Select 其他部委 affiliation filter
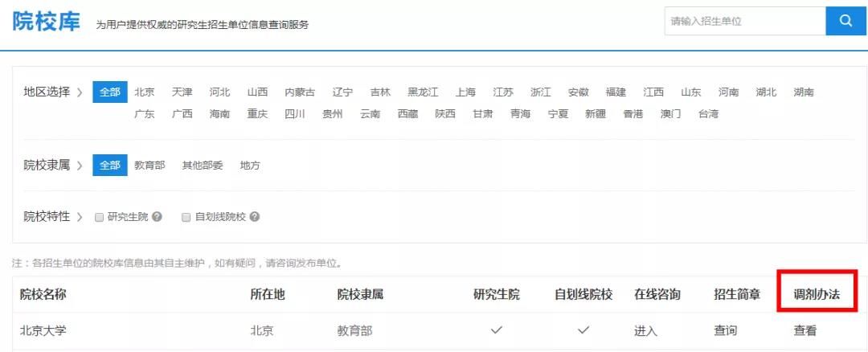The height and width of the screenshot is (352, 868). click(x=203, y=166)
